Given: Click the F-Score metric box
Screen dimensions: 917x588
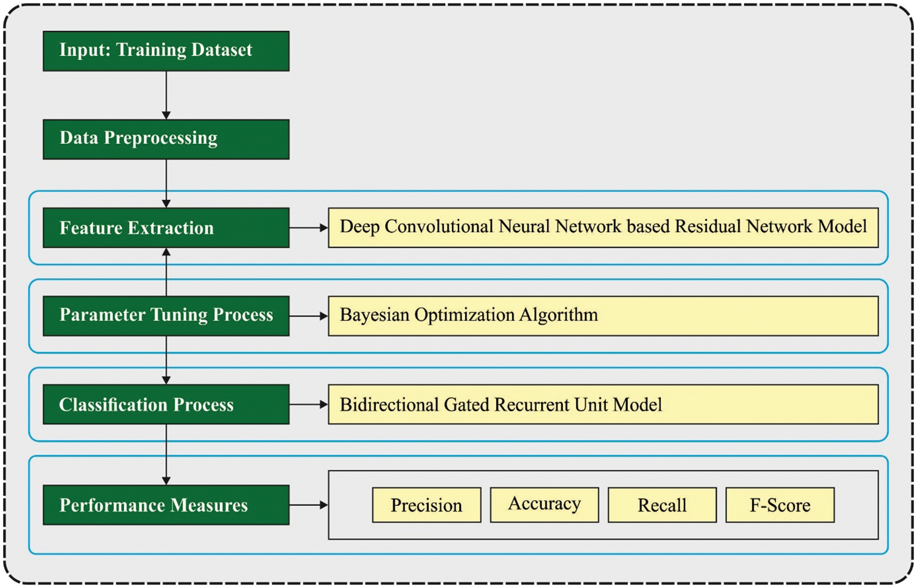Looking at the screenshot, I should pyautogui.click(x=780, y=504).
